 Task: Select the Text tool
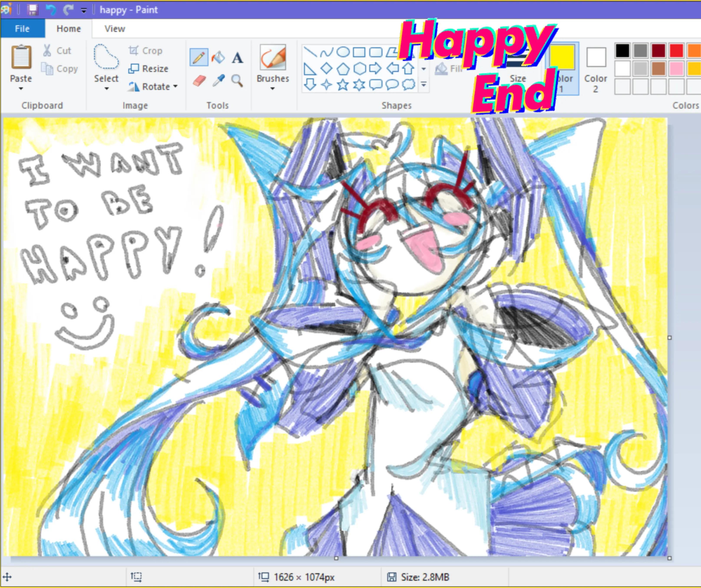pyautogui.click(x=237, y=58)
